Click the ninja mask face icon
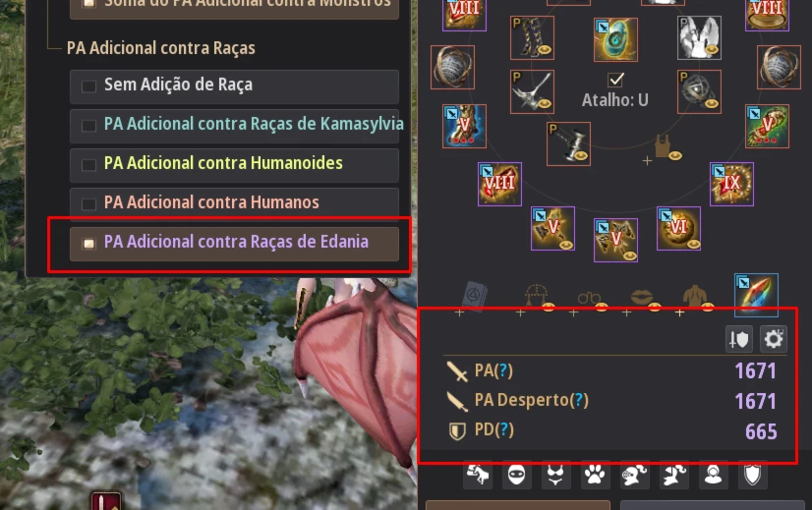The width and height of the screenshot is (812, 510). (517, 475)
